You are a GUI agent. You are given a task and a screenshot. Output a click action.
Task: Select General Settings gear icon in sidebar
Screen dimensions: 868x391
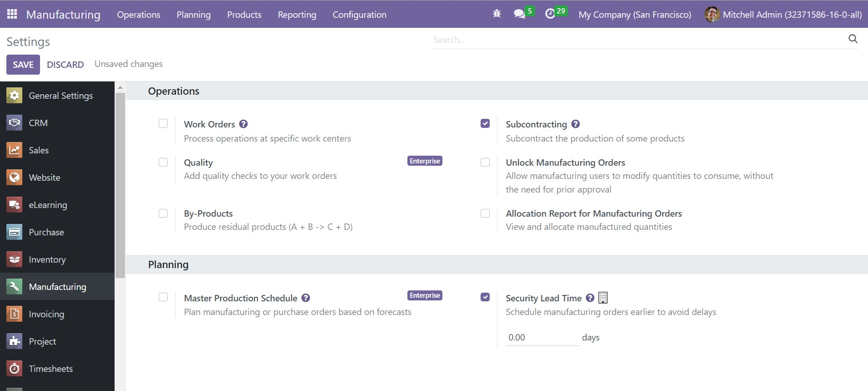point(15,96)
